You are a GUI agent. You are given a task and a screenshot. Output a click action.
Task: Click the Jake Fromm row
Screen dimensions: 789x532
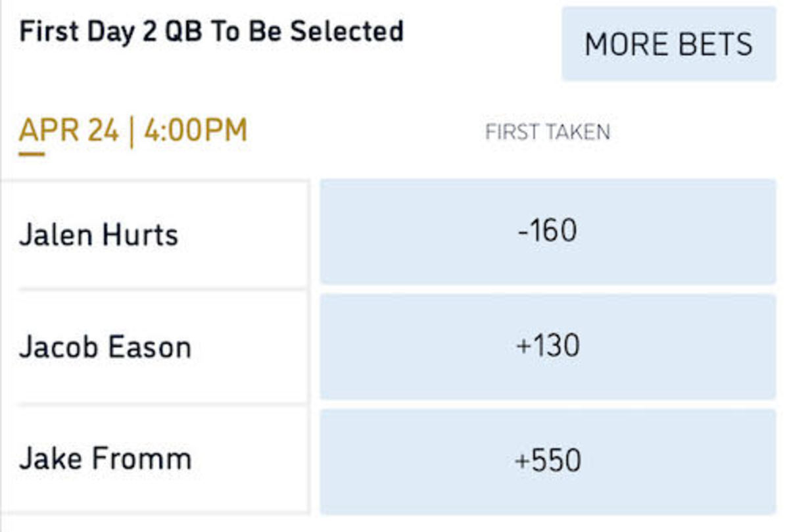(156, 458)
